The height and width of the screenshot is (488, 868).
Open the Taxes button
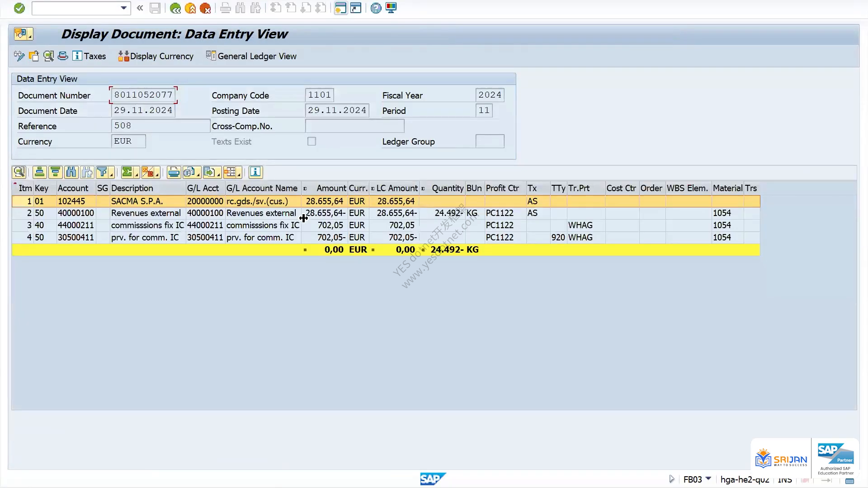coord(90,56)
